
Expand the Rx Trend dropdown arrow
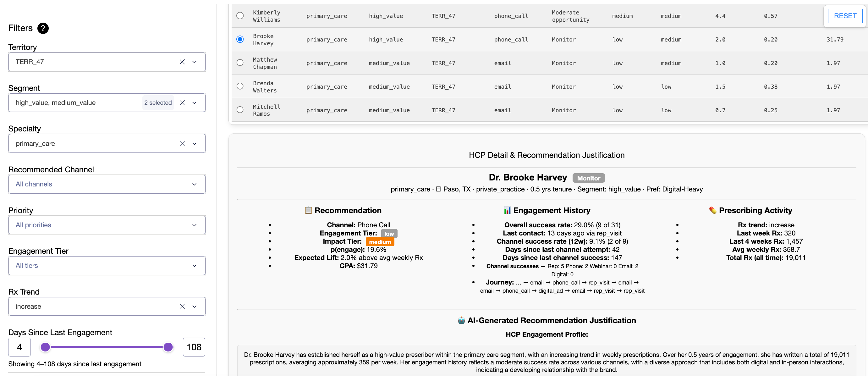(195, 306)
